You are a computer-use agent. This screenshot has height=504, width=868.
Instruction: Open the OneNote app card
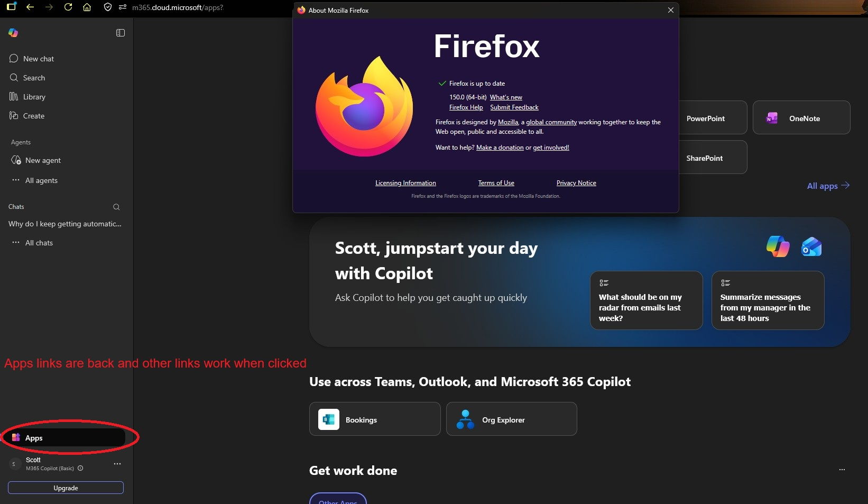click(x=801, y=117)
